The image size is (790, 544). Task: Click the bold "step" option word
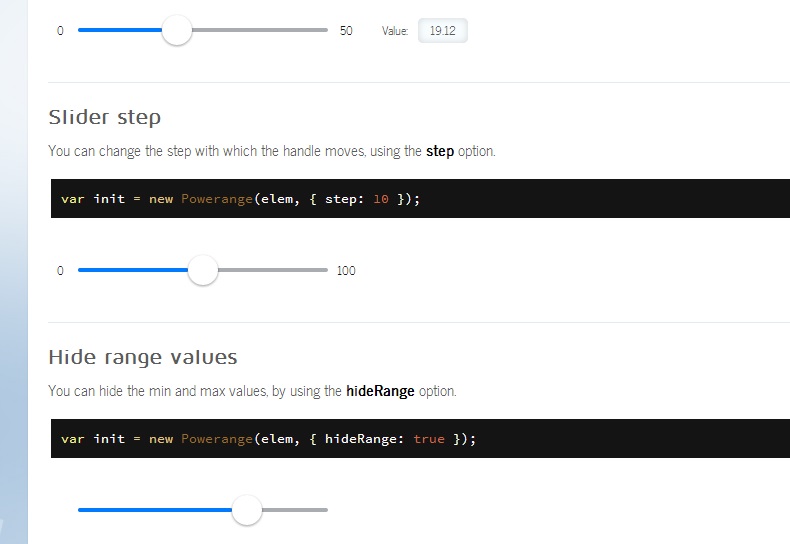(440, 151)
